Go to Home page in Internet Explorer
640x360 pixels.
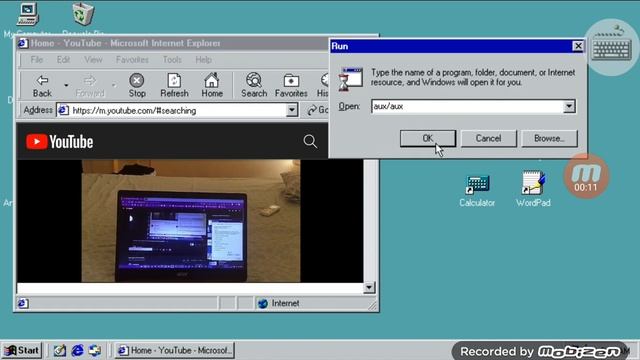212,86
